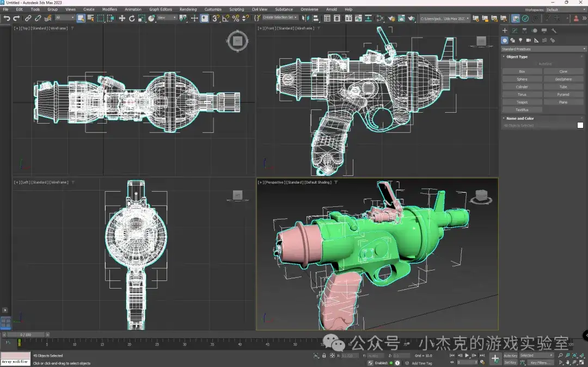Open the Rendering menu
The height and width of the screenshot is (367, 588).
pos(188,9)
